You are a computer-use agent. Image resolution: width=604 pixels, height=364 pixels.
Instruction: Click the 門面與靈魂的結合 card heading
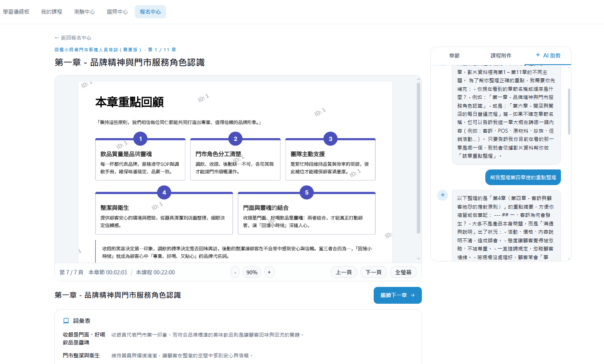pos(266,208)
